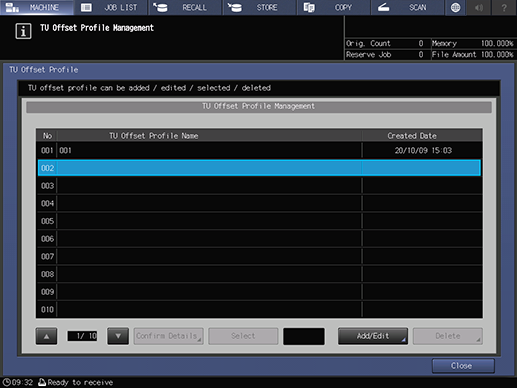Select the COPY tab
517x388 pixels.
[x=334, y=7]
